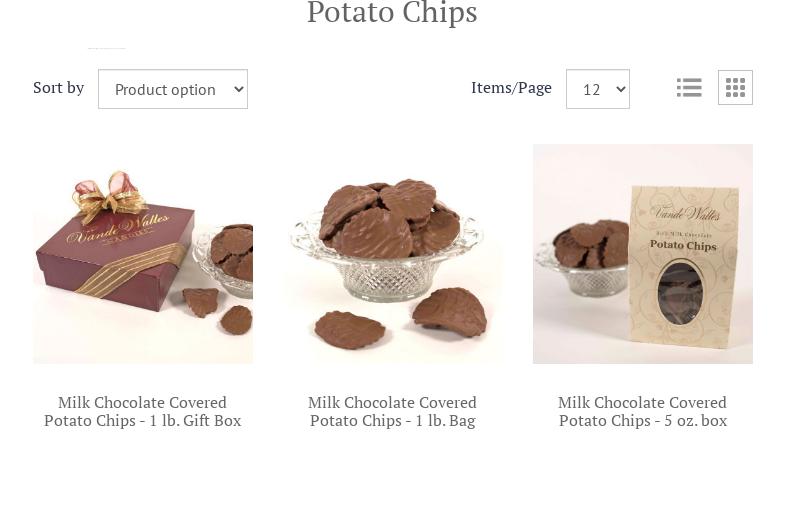Click the Sort by label
The height and width of the screenshot is (530, 785).
pyautogui.click(x=59, y=88)
